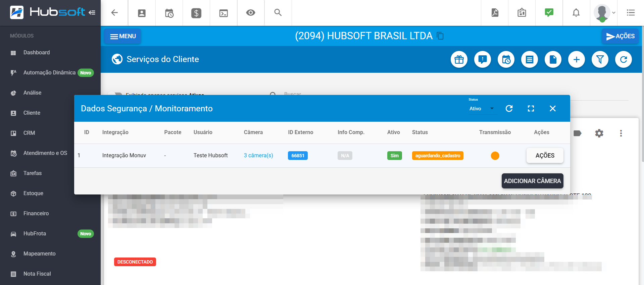644x285 pixels.
Task: Open Mapeamento module
Action: click(50, 254)
